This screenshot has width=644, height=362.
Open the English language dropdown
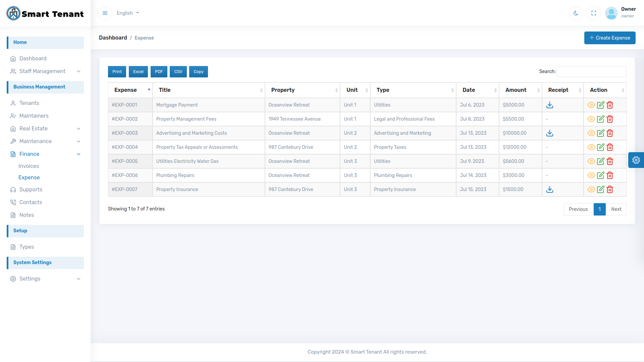click(x=127, y=13)
